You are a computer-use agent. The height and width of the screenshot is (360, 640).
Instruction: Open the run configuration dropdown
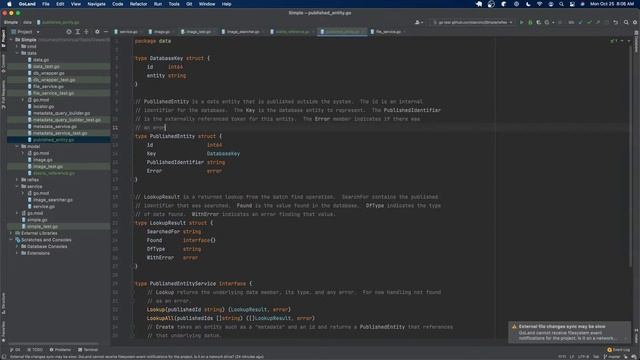click(x=473, y=22)
